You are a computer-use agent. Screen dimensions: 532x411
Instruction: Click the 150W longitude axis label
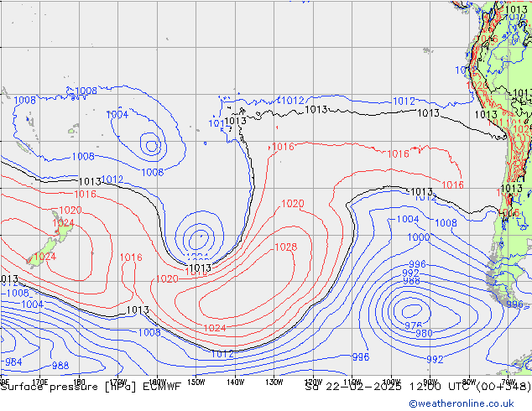click(196, 382)
